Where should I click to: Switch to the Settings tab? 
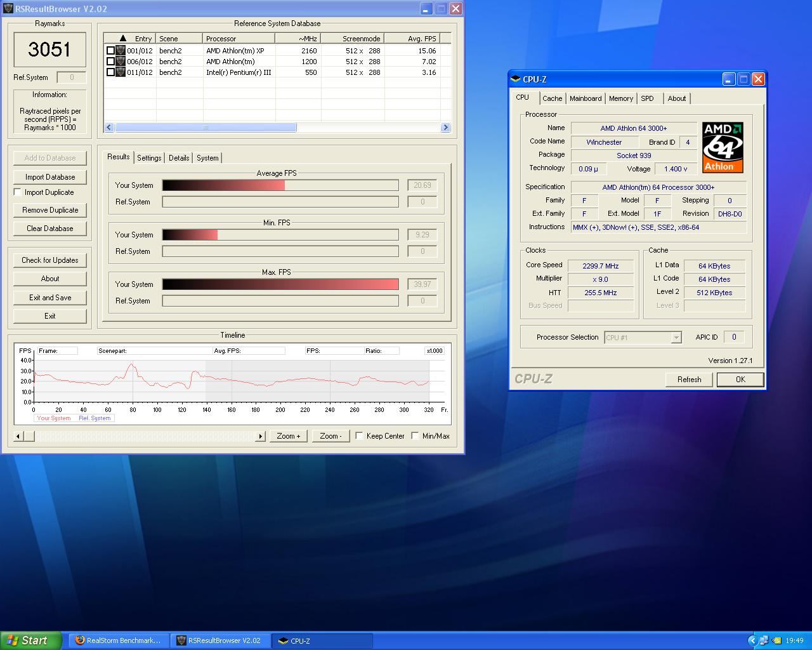[149, 158]
